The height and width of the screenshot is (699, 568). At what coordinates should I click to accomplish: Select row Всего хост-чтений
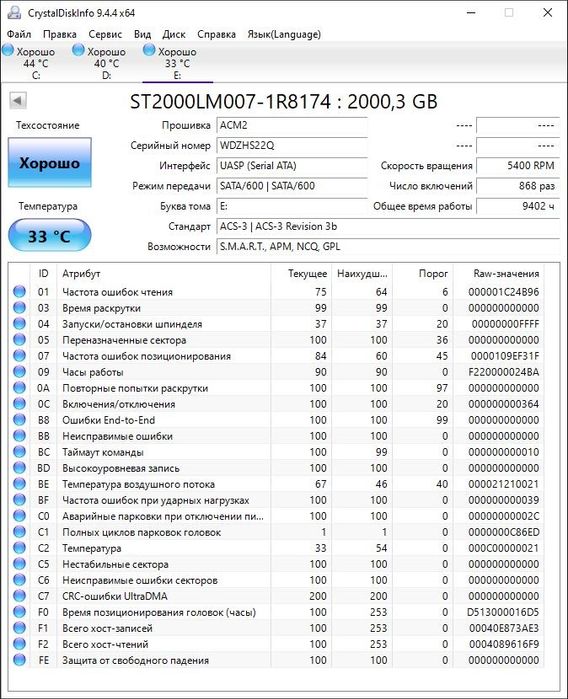pos(276,644)
